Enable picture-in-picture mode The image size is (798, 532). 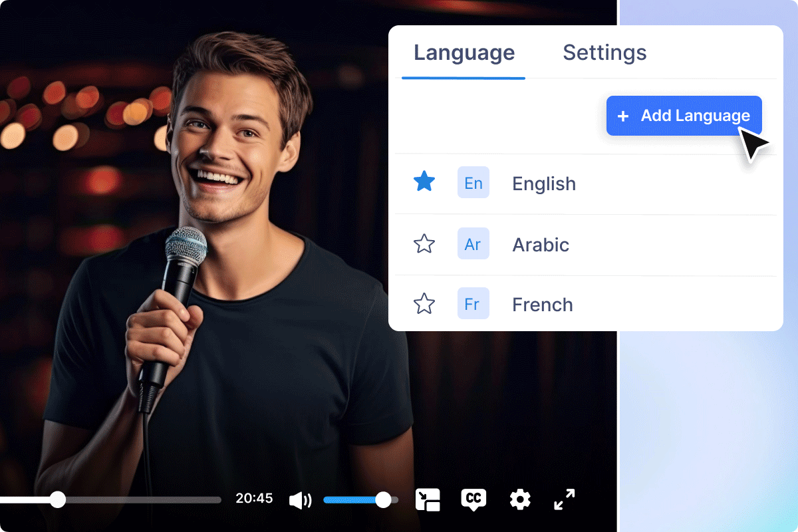[428, 499]
